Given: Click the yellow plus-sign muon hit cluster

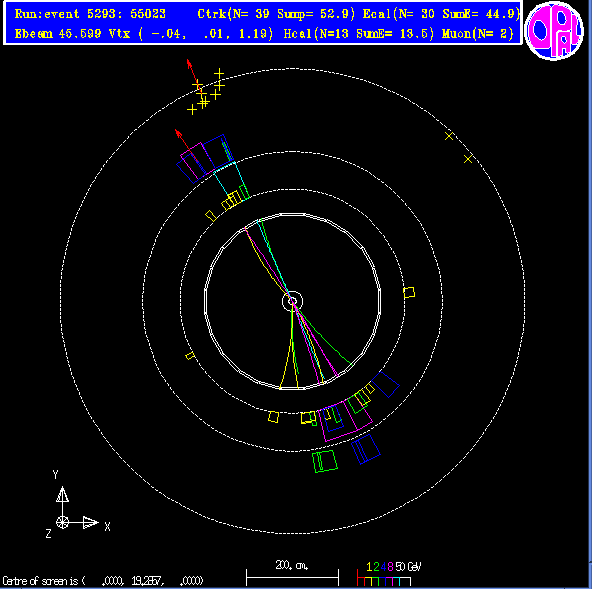Looking at the screenshot, I should click(206, 92).
